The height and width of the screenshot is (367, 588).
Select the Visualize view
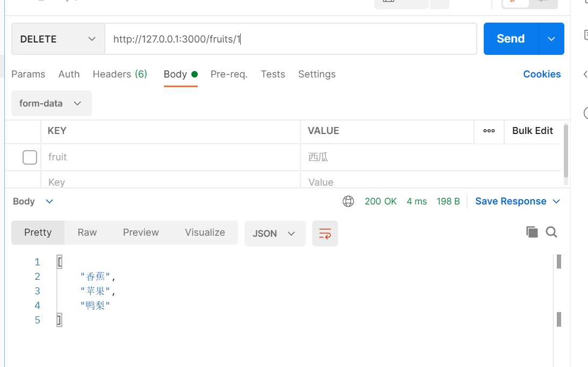tap(205, 232)
